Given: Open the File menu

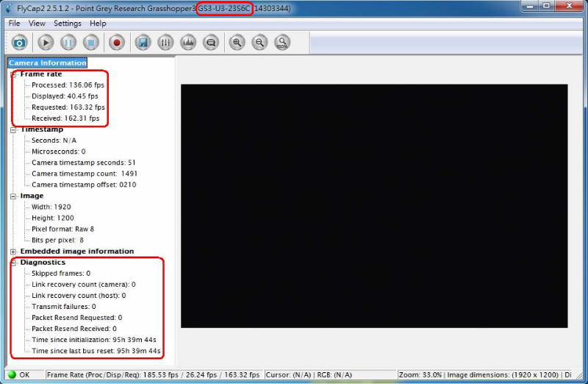Looking at the screenshot, I should coord(14,24).
